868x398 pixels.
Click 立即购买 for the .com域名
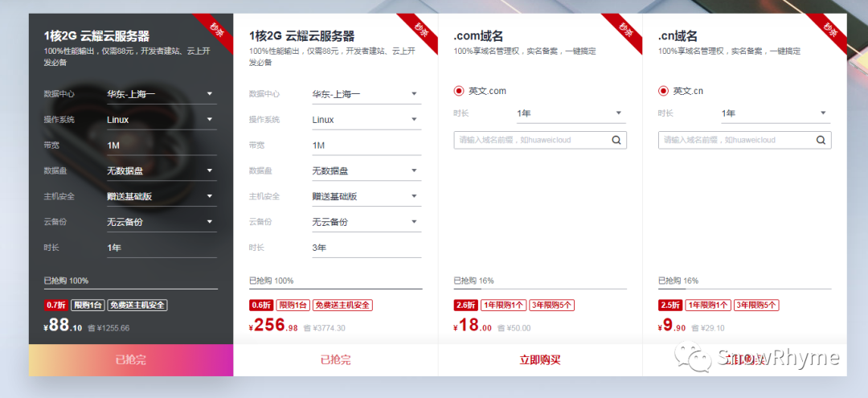[540, 359]
